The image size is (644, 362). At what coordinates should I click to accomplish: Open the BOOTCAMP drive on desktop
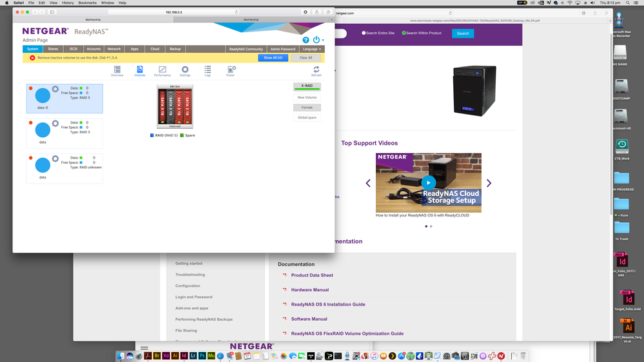pyautogui.click(x=621, y=86)
